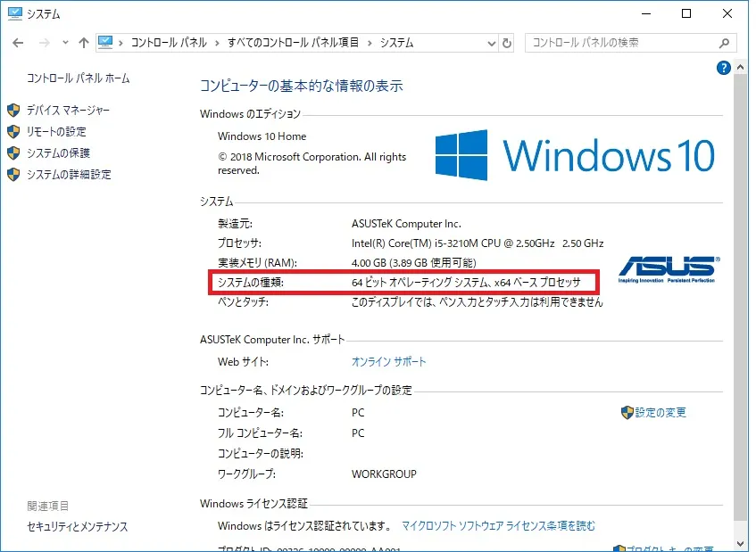Go up one level with up arrow
756x552 pixels.
[x=84, y=43]
